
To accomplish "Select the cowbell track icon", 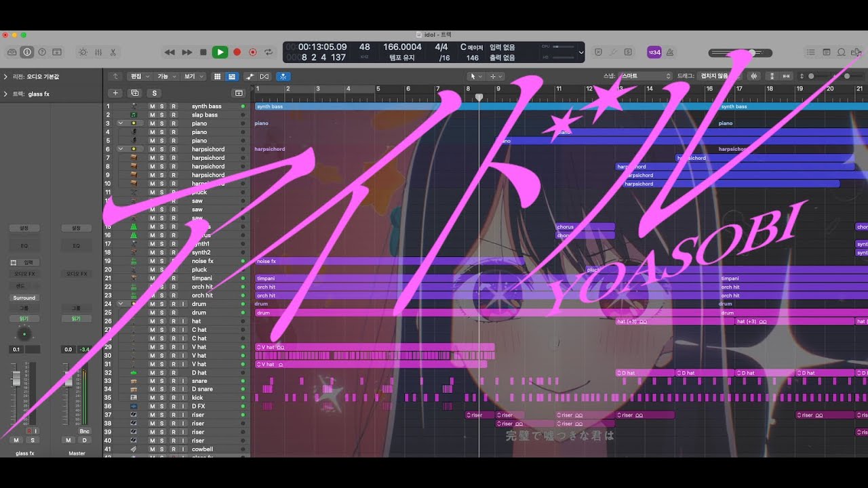I will point(134,449).
